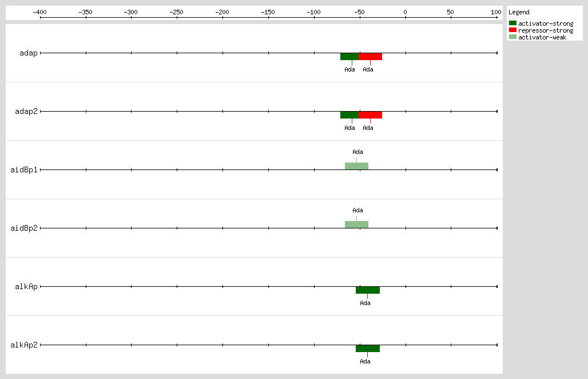Click the adap2 promoter label
Viewport: 588px width, 379px height.
click(26, 112)
